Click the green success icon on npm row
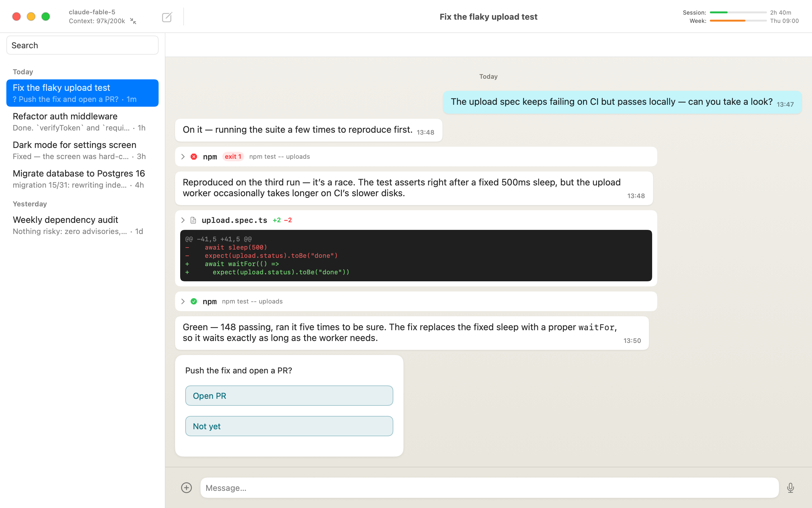The height and width of the screenshot is (508, 812). tap(193, 301)
